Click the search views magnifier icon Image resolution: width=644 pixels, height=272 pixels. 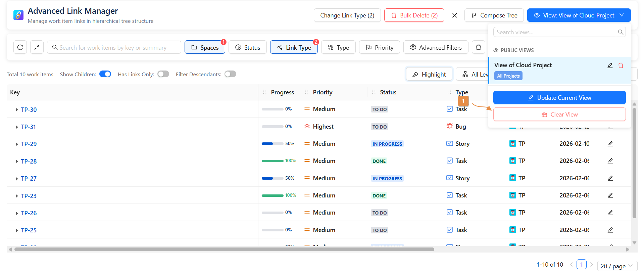coord(621,32)
